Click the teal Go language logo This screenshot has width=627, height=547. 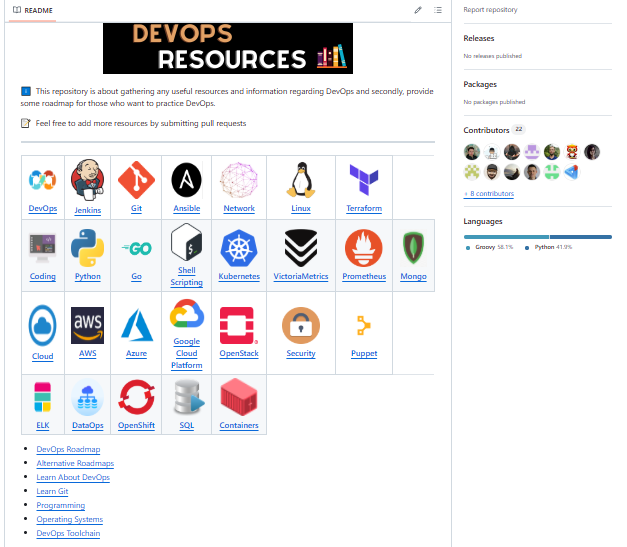coord(136,248)
